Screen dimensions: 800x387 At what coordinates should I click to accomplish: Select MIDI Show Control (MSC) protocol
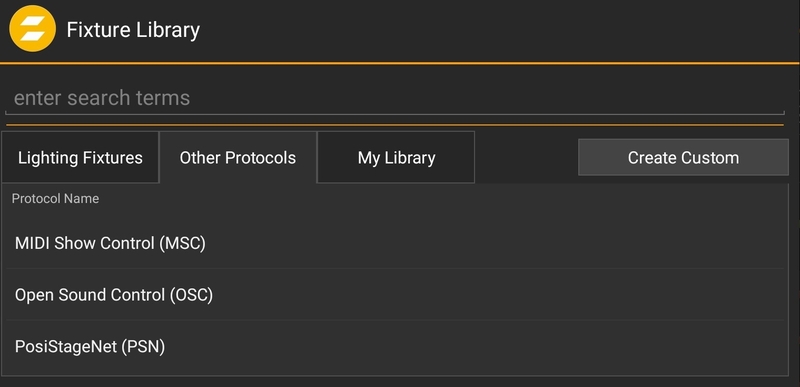click(395, 243)
